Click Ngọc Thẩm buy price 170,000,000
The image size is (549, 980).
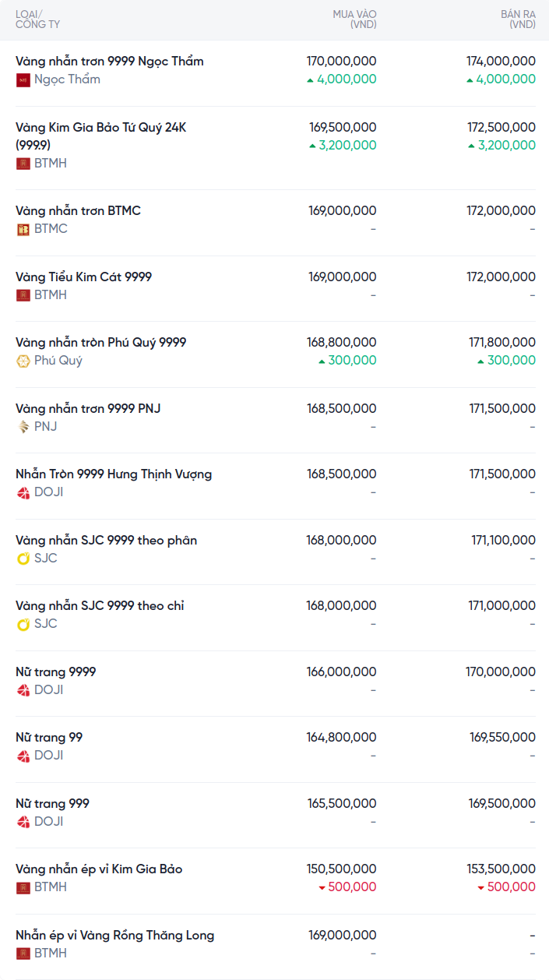[342, 62]
